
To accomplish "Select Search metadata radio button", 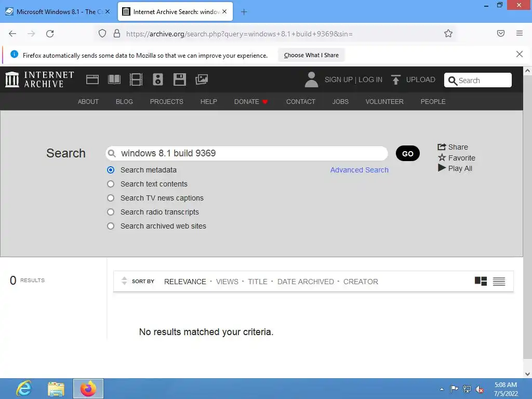I will pos(111,170).
